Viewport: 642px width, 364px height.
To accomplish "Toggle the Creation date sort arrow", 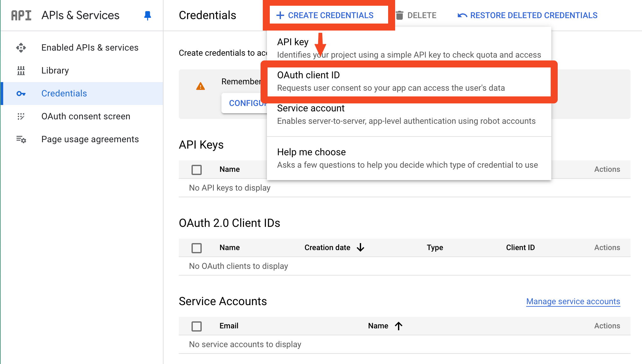I will pos(360,247).
